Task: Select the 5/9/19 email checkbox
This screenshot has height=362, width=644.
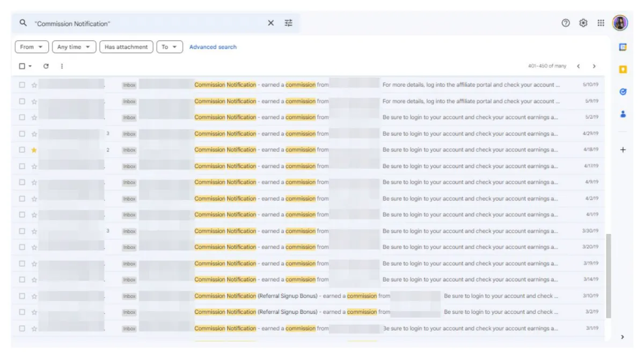Action: [22, 101]
